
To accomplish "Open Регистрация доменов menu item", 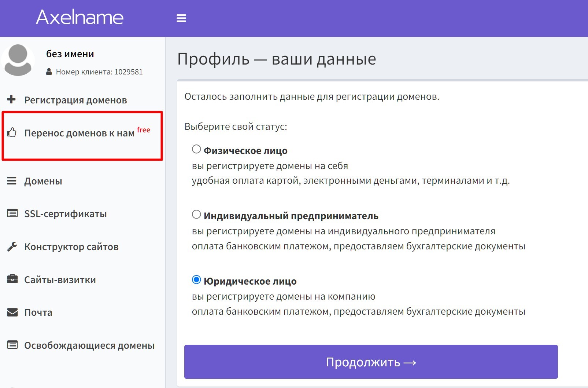I will tap(75, 100).
